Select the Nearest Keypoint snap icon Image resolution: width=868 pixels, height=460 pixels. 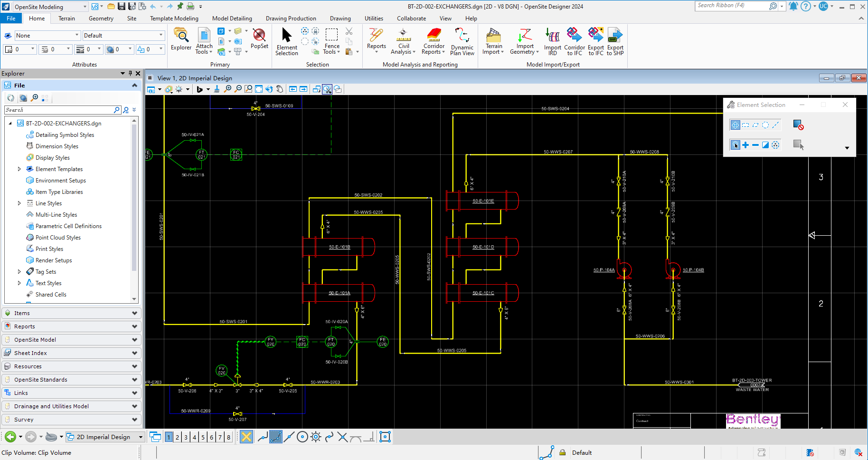[276, 437]
